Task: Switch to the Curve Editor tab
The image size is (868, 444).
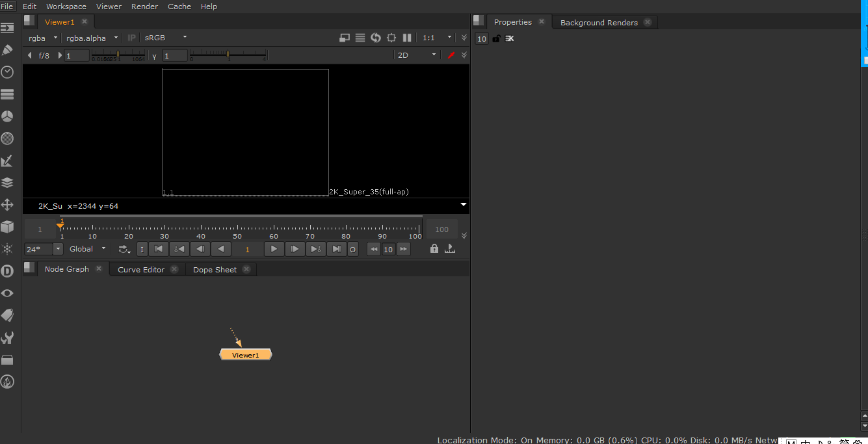Action: (x=141, y=270)
